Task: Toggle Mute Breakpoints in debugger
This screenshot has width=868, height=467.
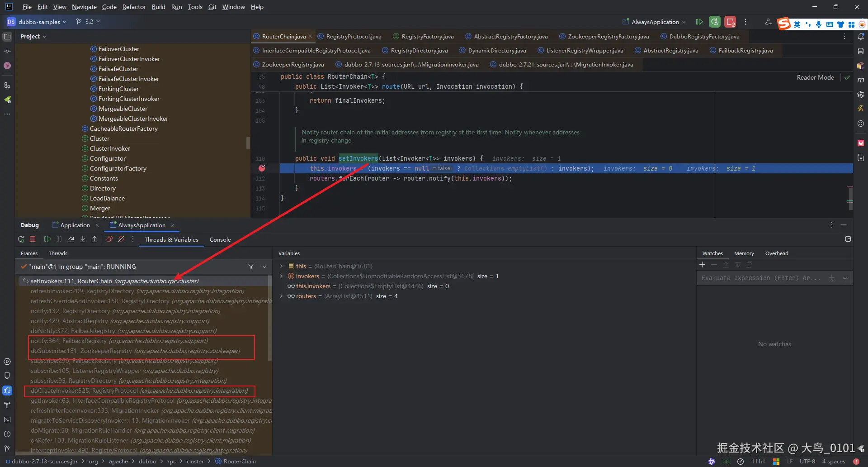Action: (x=121, y=239)
